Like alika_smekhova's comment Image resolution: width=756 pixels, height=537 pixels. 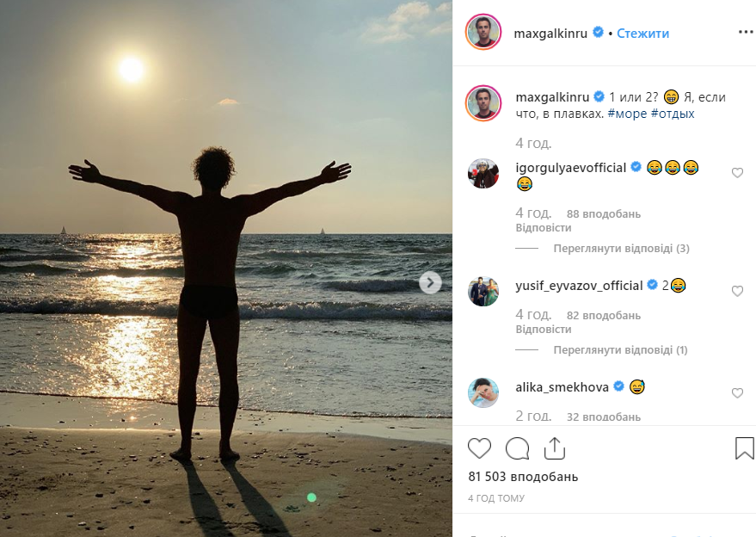[x=737, y=393]
